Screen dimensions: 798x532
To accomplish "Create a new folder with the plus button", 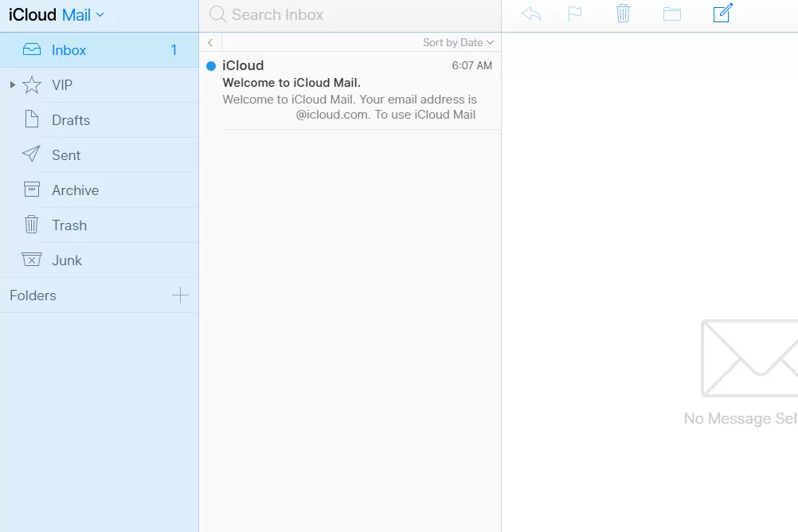I will pos(182,295).
